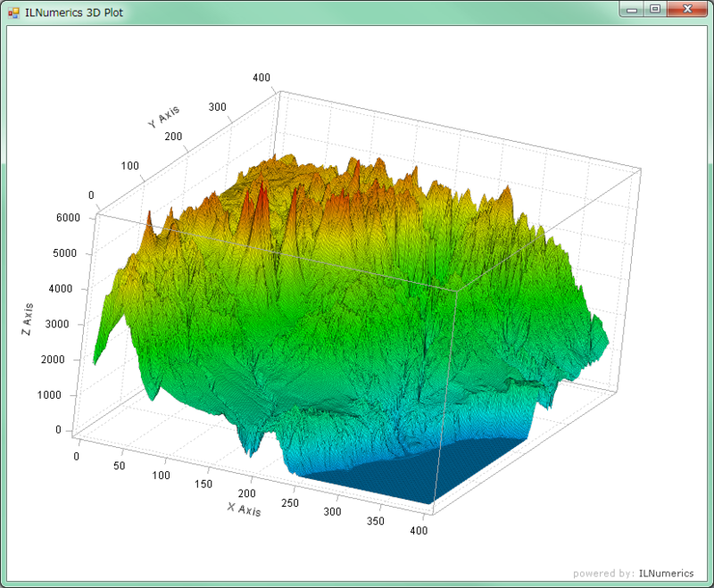The image size is (714, 588).
Task: Click the 4000 tick on Z axis
Action: tap(61, 289)
